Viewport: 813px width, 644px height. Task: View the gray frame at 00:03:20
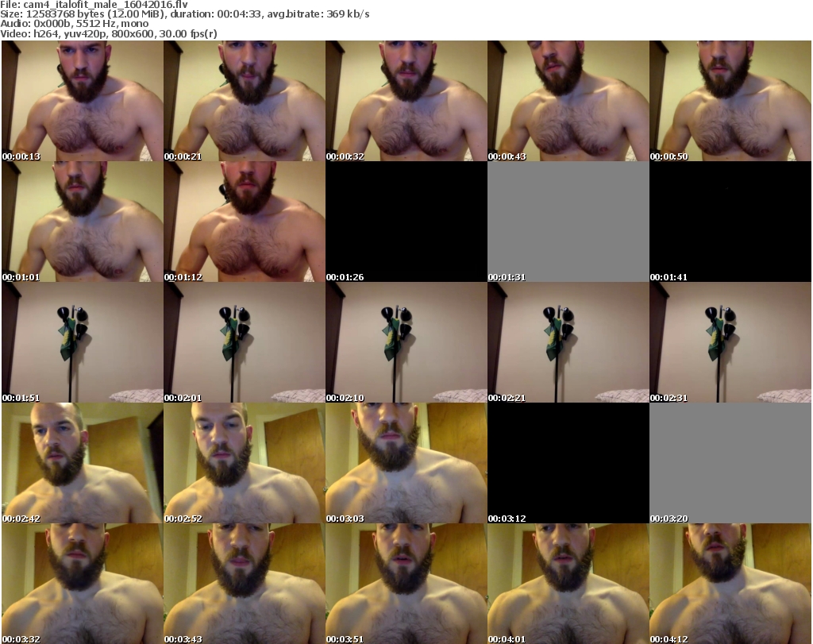730,463
